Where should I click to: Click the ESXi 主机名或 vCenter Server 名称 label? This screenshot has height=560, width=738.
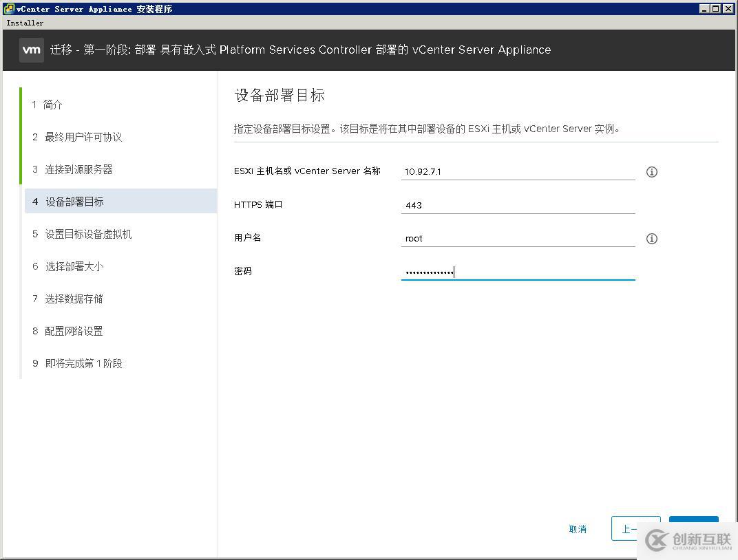(307, 171)
